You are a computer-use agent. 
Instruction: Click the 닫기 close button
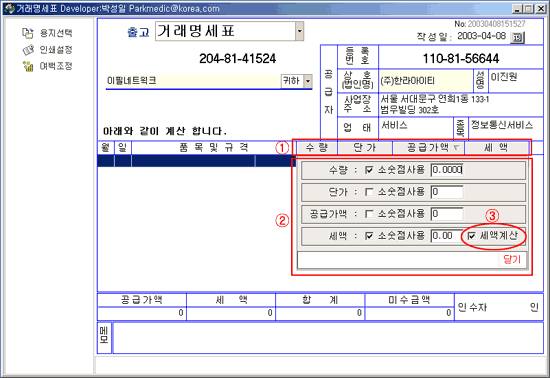pos(512,259)
